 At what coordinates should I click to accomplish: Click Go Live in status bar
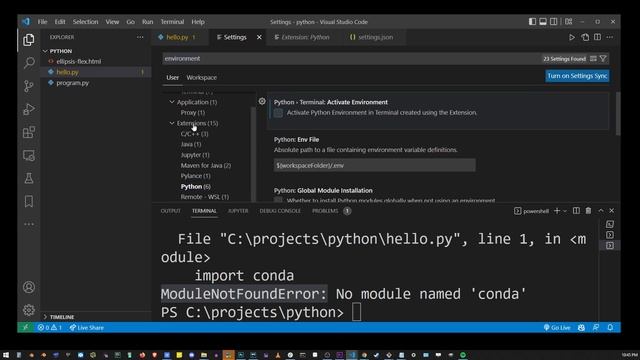(557, 327)
